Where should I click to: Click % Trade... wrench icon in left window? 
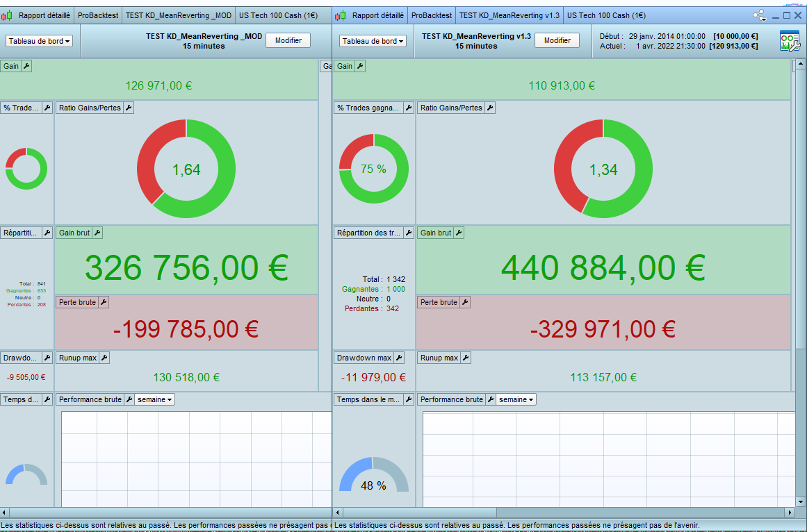pos(47,108)
